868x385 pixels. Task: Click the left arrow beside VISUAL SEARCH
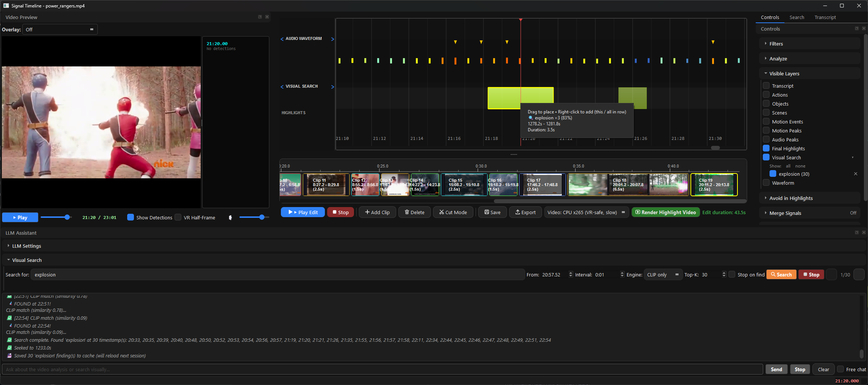[282, 87]
